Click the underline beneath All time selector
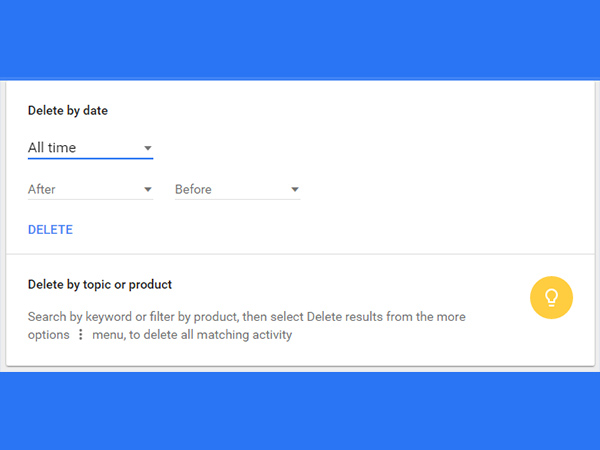 coord(90,159)
